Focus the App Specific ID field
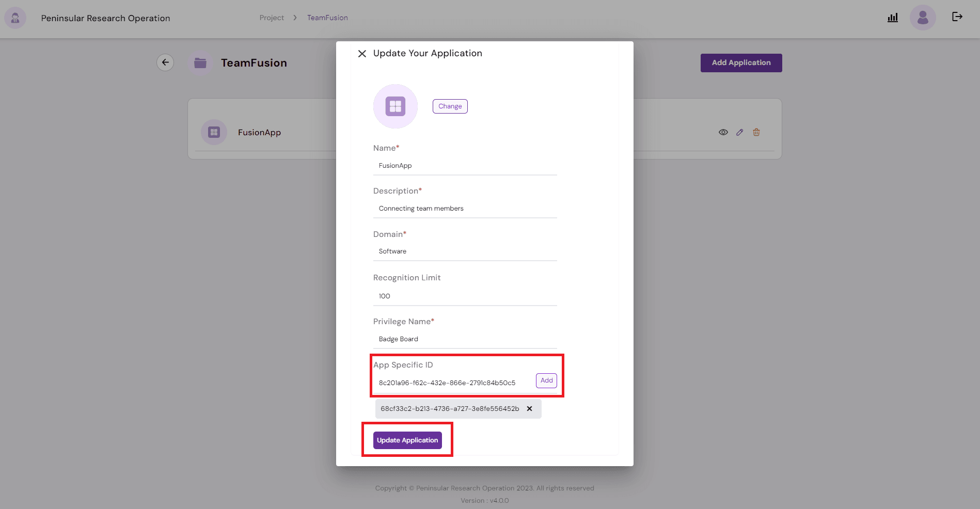The width and height of the screenshot is (980, 509). coord(453,383)
